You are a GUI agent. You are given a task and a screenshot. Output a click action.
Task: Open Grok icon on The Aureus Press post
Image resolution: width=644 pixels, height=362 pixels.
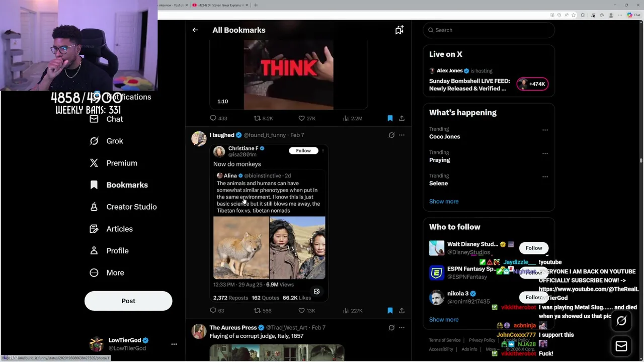coord(391,328)
